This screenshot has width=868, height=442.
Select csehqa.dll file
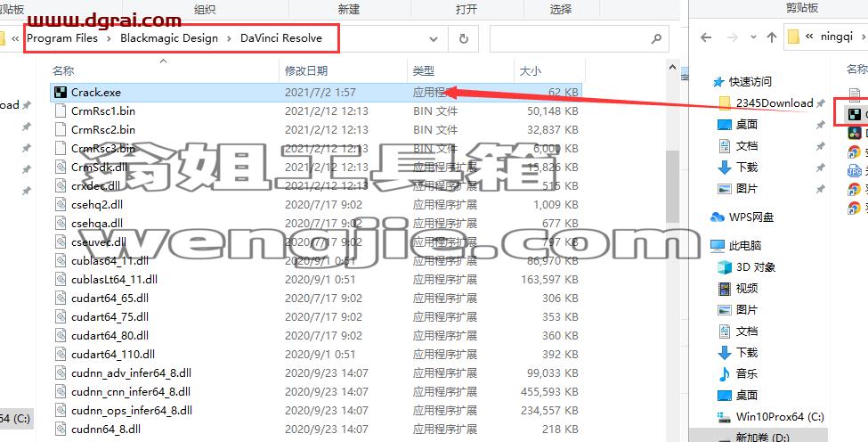tap(317, 224)
